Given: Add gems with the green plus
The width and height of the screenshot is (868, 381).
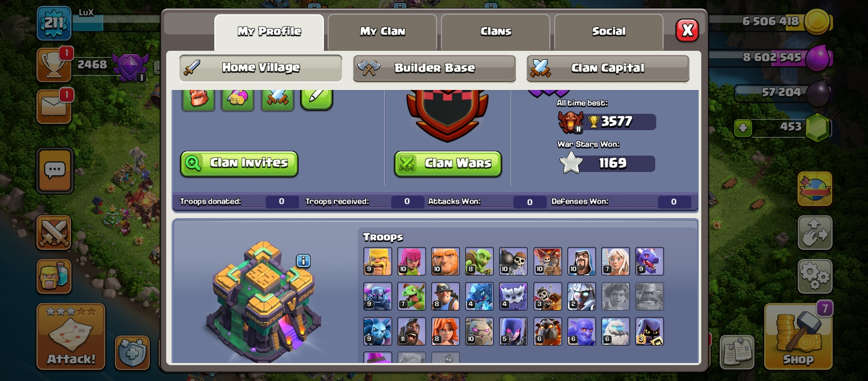Looking at the screenshot, I should (743, 128).
